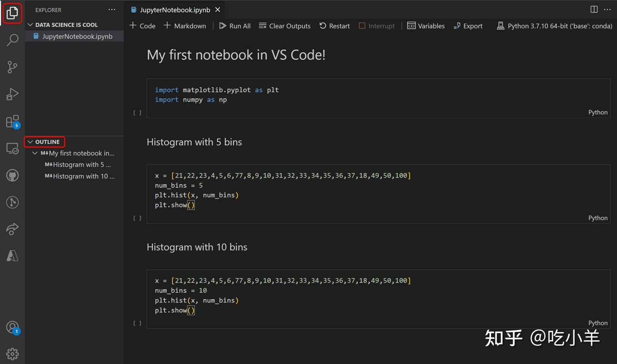Image resolution: width=617 pixels, height=364 pixels.
Task: Collapse 'My first notebook' outline entry
Action: tap(35, 153)
